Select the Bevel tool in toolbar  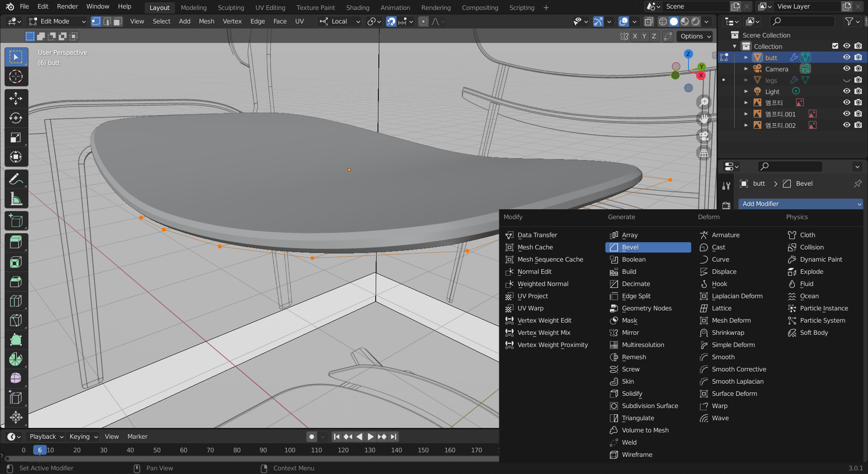pos(16,282)
